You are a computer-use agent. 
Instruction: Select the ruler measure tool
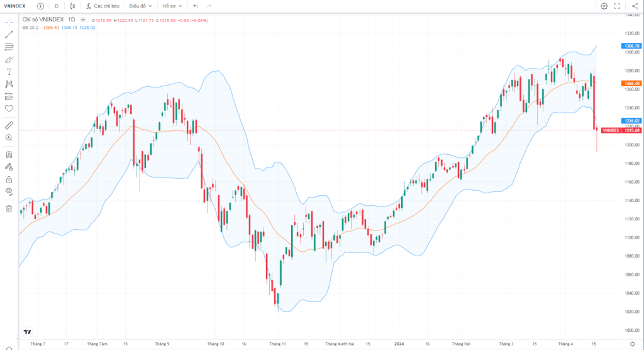point(9,125)
